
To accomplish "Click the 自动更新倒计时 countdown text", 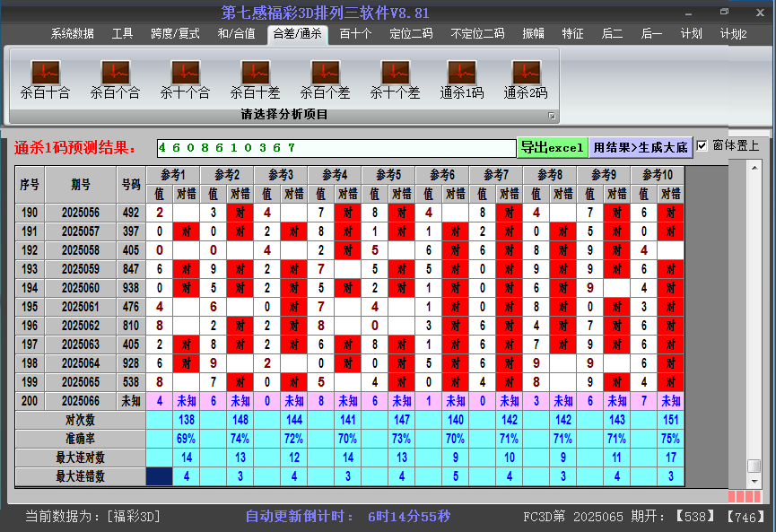I will tap(348, 517).
